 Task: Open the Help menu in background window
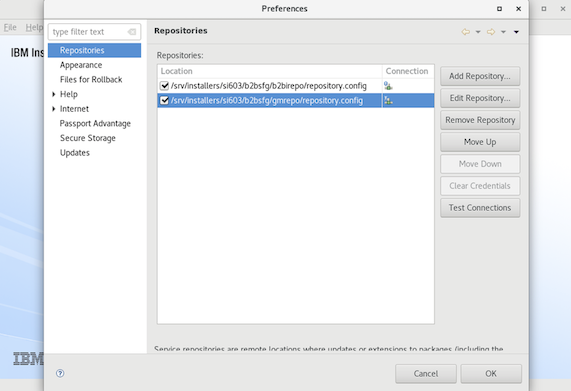[x=34, y=27]
